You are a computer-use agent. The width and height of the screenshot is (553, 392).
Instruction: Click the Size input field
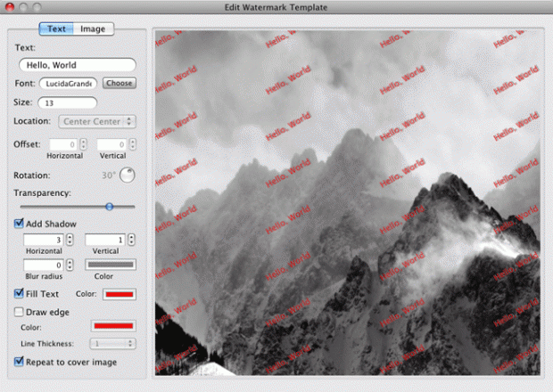point(66,102)
